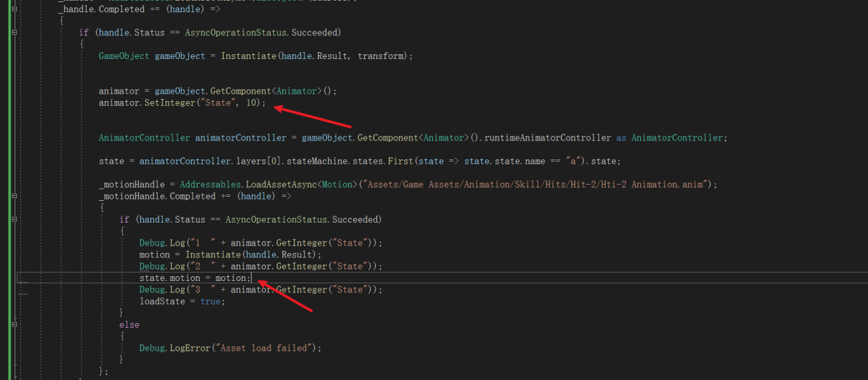This screenshot has height=380, width=868.
Task: Click the Debug.Log("1 " line
Action: click(261, 243)
